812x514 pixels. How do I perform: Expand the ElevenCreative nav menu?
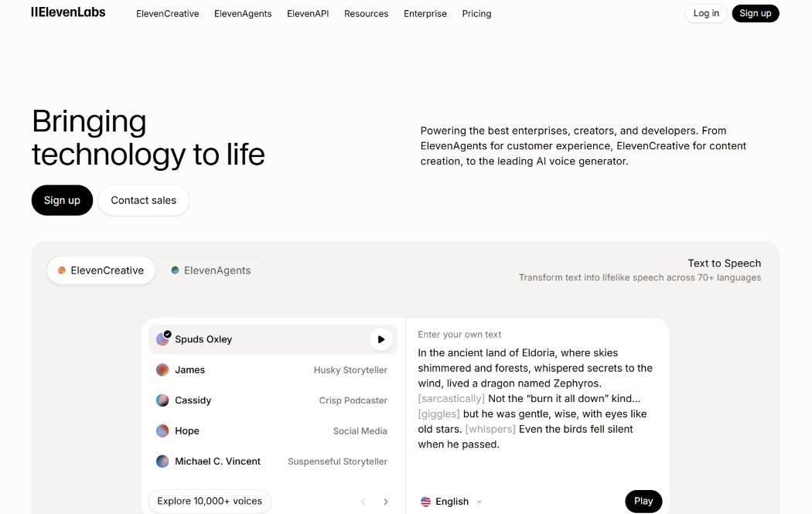pos(167,14)
